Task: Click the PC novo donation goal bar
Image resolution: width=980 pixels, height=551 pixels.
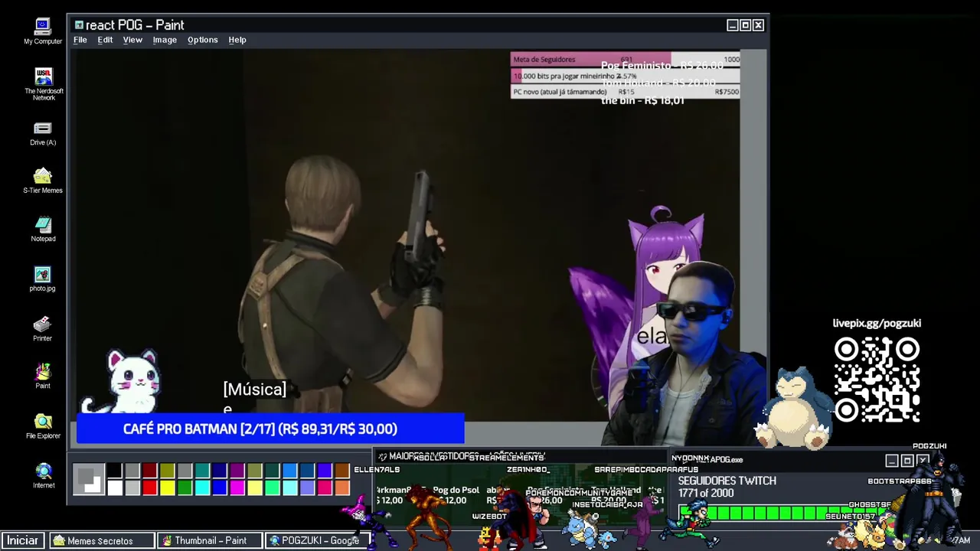Action: coord(626,92)
